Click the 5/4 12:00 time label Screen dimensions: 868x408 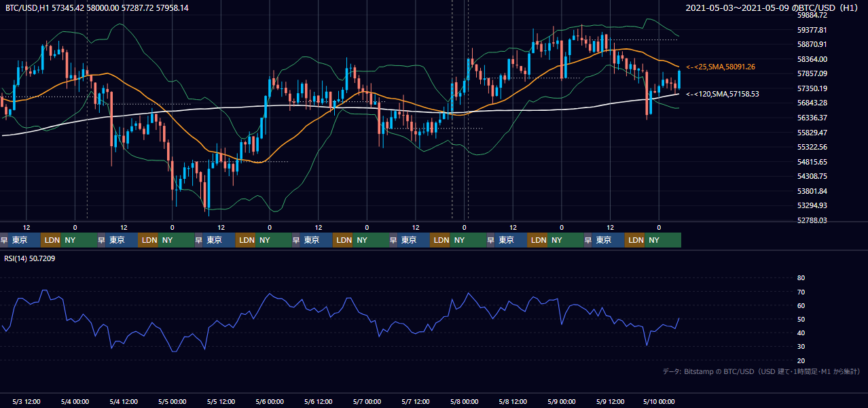pos(124,401)
